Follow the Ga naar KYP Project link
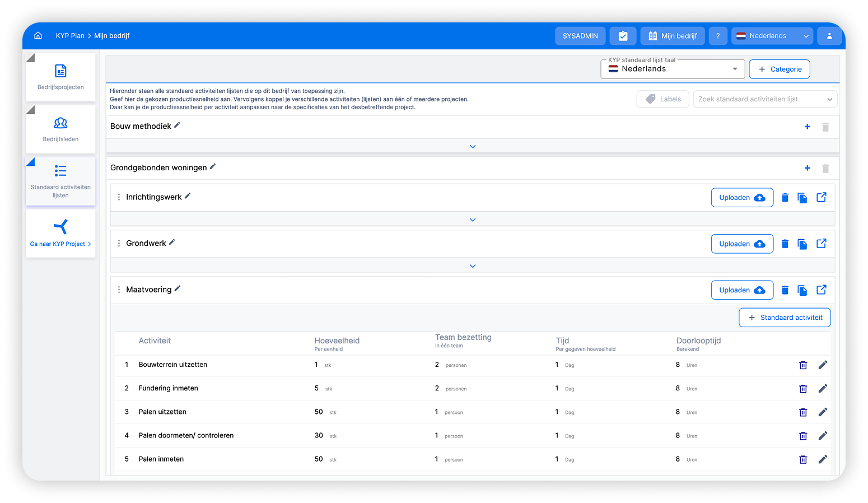868x503 pixels. pos(60,244)
